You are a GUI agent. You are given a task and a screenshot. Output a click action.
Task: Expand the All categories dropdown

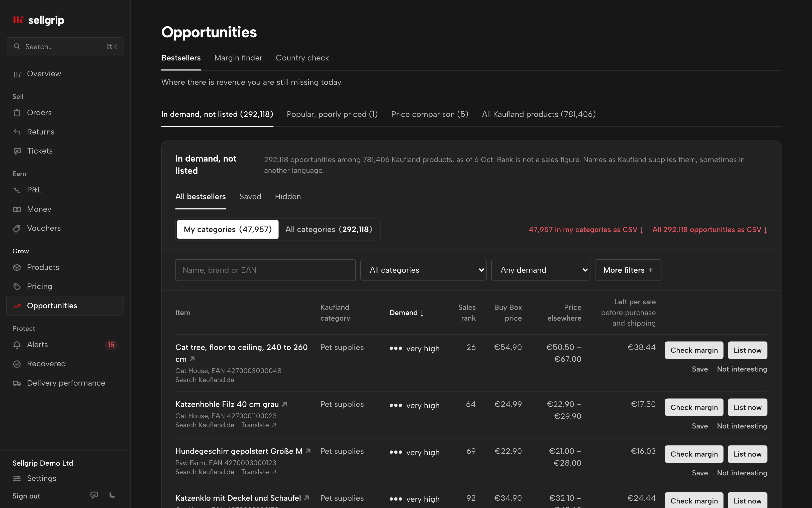click(424, 270)
